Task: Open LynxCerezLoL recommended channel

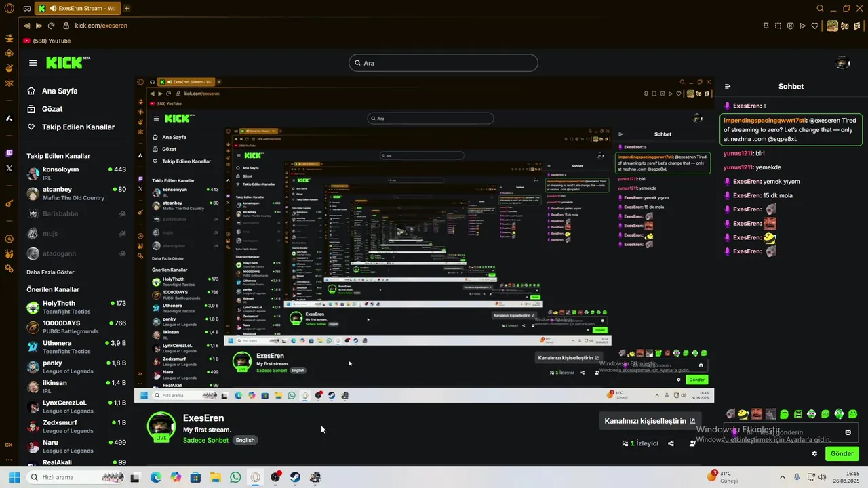Action: click(x=76, y=407)
